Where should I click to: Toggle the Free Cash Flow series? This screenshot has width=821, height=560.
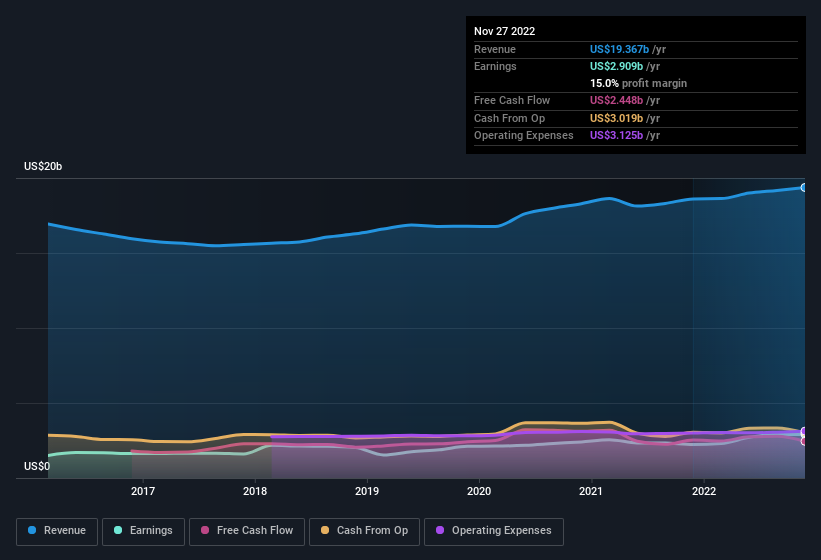click(247, 531)
